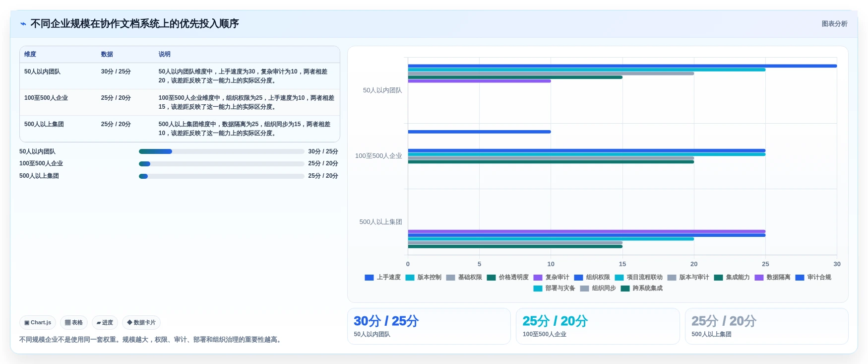Click description starting 50人以内团队维度中
The width and height of the screenshot is (868, 364).
pos(243,76)
